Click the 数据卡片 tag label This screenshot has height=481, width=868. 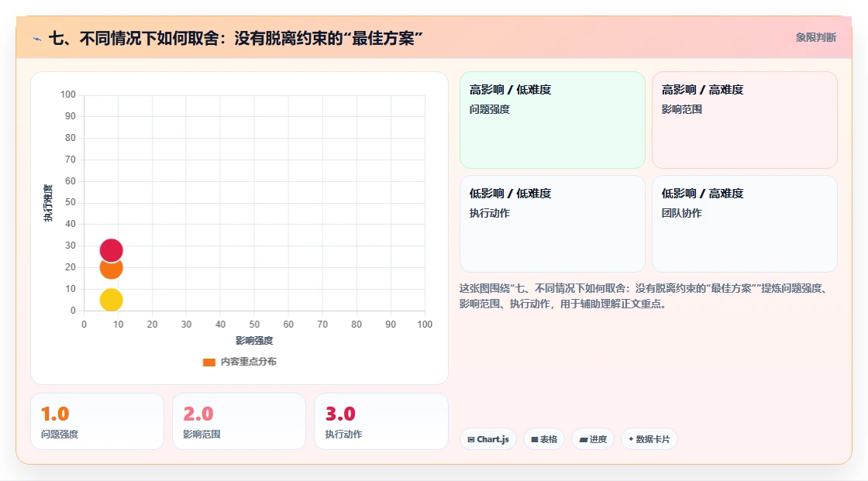pos(653,439)
